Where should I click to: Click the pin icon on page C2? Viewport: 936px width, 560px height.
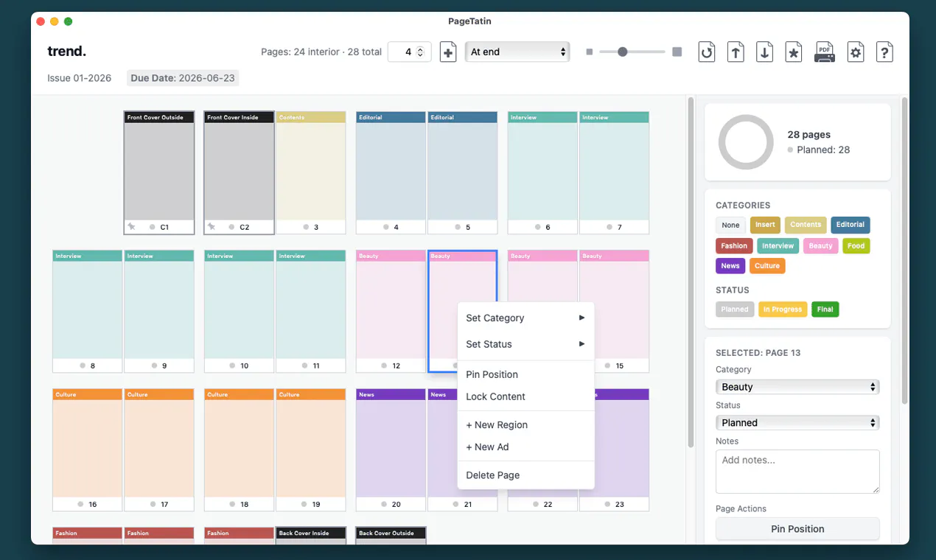pos(212,227)
